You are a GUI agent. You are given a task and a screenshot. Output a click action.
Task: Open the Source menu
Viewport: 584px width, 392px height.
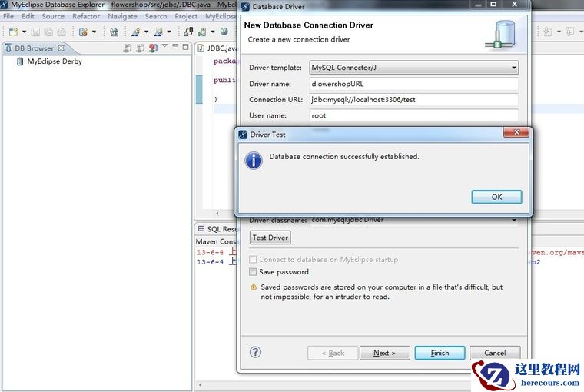coord(53,16)
